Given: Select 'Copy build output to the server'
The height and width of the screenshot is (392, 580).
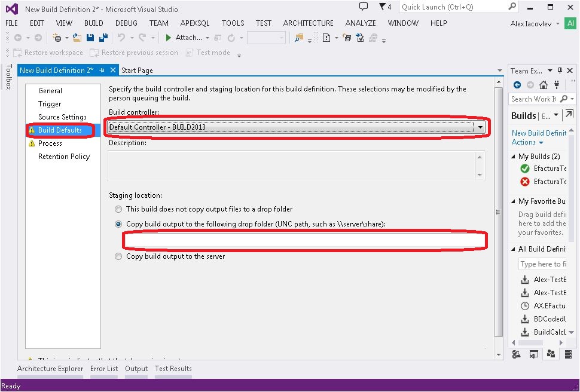Looking at the screenshot, I should 118,256.
